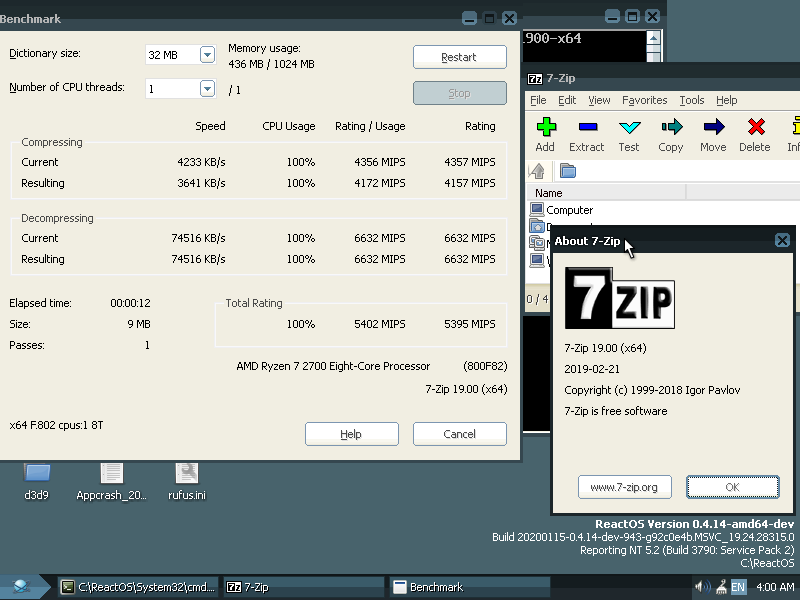This screenshot has height=600, width=800.
Task: Open the Number of CPU threads dropdown
Action: [207, 89]
